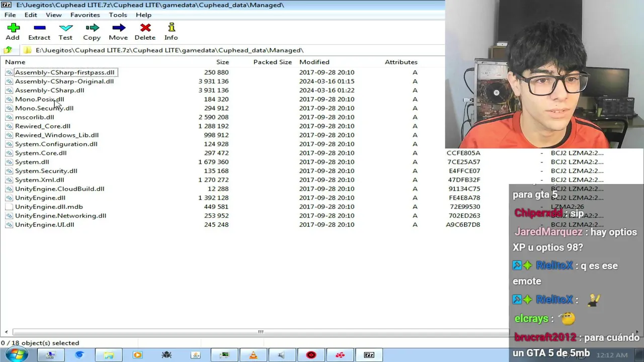Open the Edit menu
This screenshot has height=362, width=644.
31,15
